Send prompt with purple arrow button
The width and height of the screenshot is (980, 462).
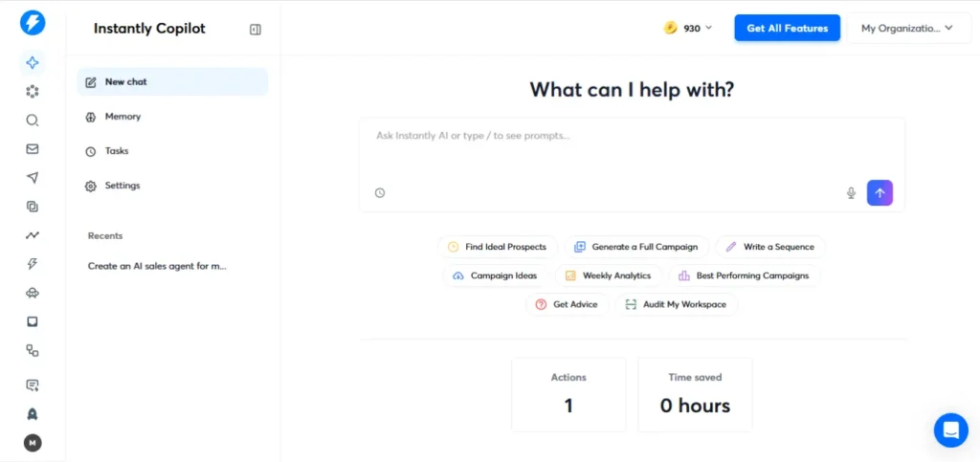880,193
